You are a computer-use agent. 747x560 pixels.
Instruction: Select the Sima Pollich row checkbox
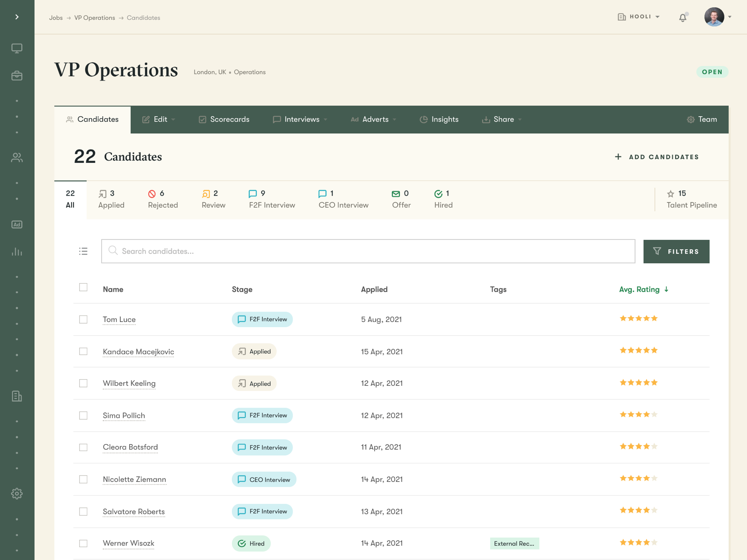pyautogui.click(x=83, y=415)
